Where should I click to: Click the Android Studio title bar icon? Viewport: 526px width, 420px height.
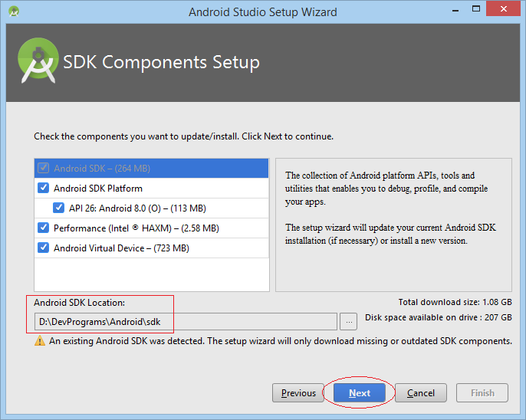(14, 11)
